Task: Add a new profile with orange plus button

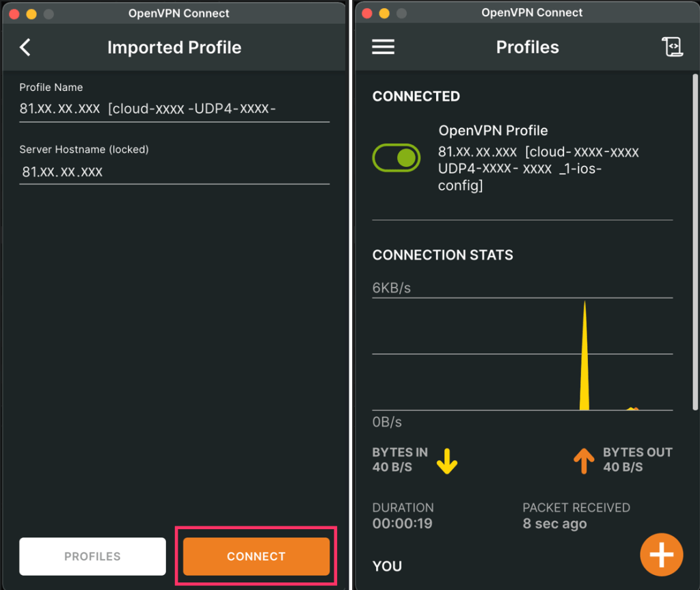Action: (661, 554)
